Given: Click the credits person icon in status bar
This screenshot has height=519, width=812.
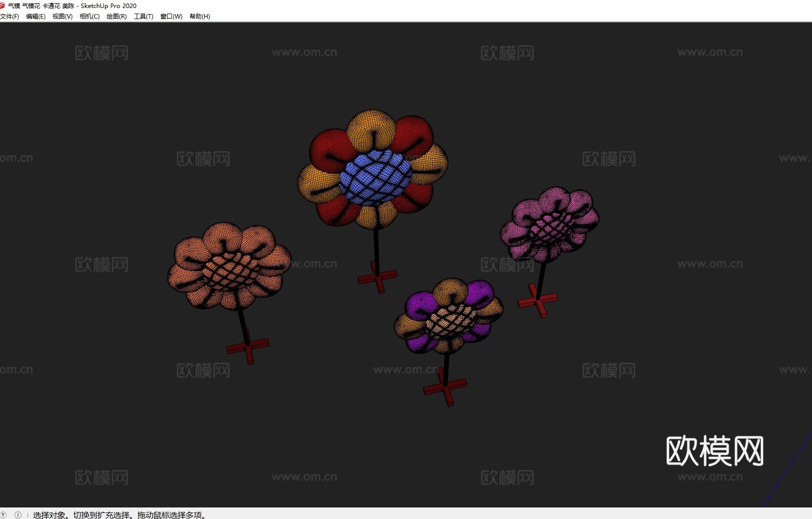Looking at the screenshot, I should click(18, 514).
